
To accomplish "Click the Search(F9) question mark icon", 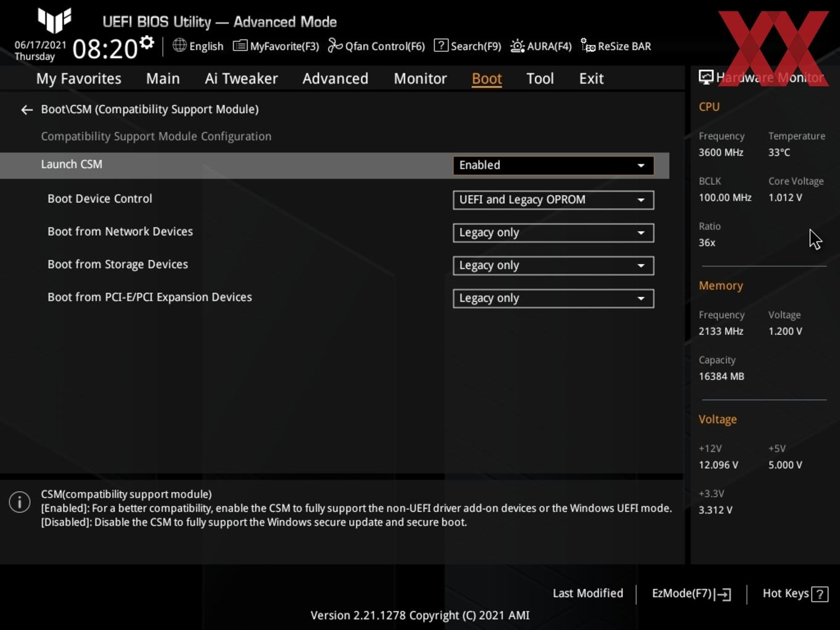I will click(441, 46).
